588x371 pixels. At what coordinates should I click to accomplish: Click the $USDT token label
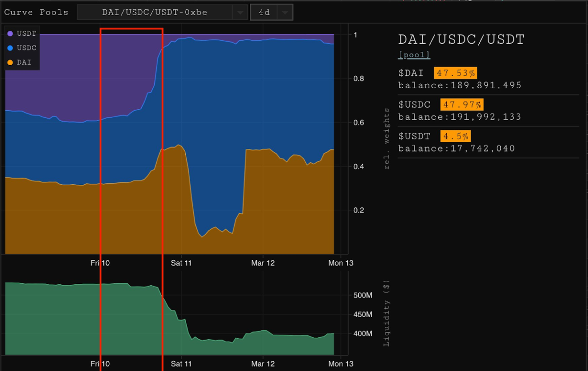(415, 136)
